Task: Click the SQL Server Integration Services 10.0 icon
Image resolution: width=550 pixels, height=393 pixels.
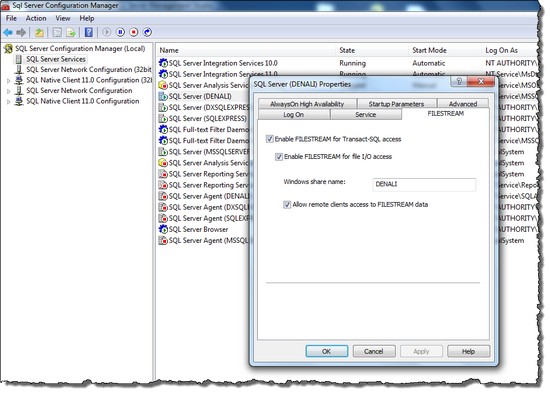Action: (x=163, y=63)
